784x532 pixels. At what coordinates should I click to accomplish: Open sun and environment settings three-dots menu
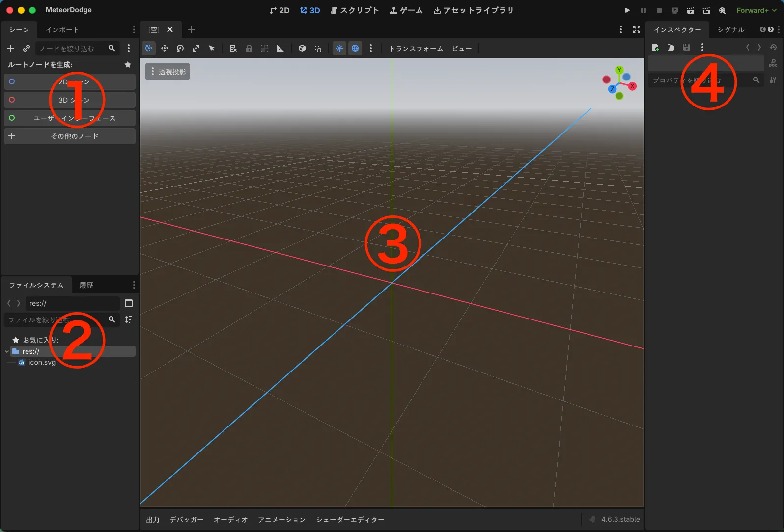point(371,48)
